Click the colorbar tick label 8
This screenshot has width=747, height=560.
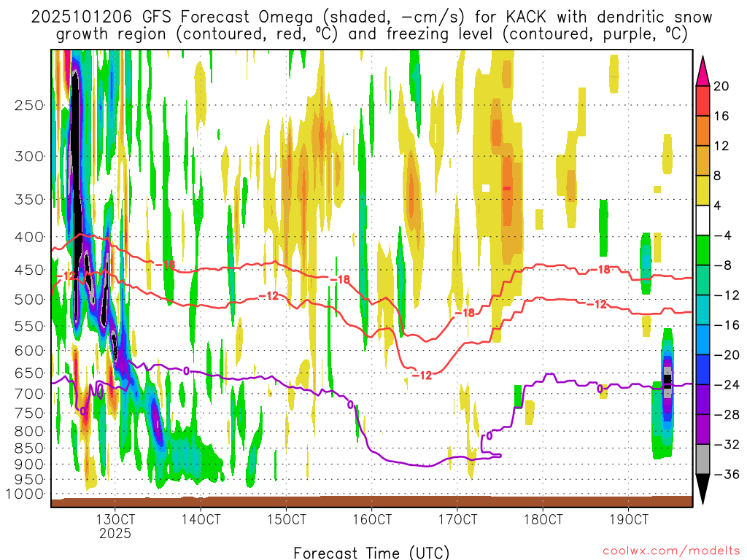pyautogui.click(x=718, y=176)
